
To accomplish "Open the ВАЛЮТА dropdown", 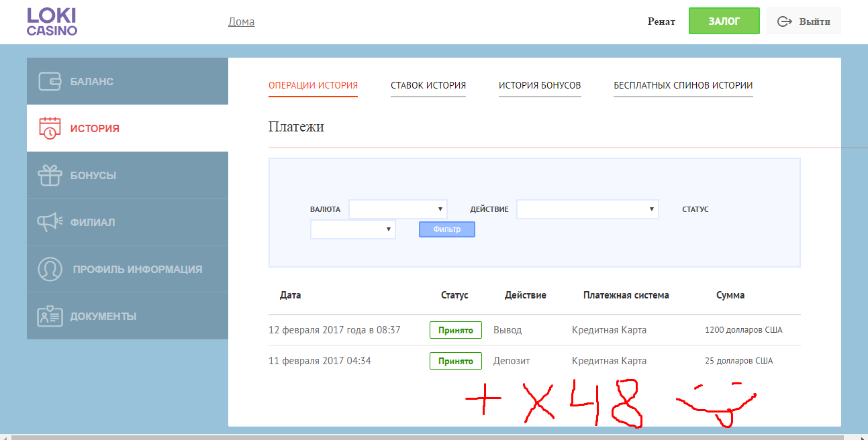I will (397, 209).
